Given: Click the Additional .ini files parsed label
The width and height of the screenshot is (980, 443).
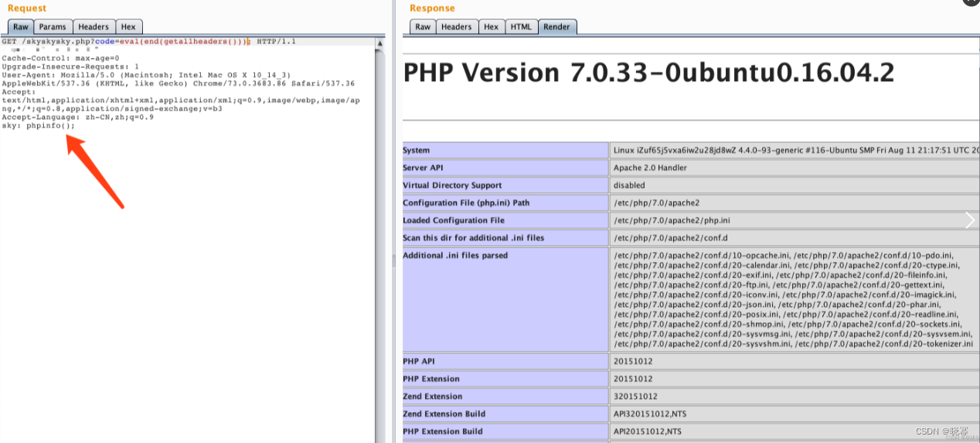Looking at the screenshot, I should [x=455, y=256].
